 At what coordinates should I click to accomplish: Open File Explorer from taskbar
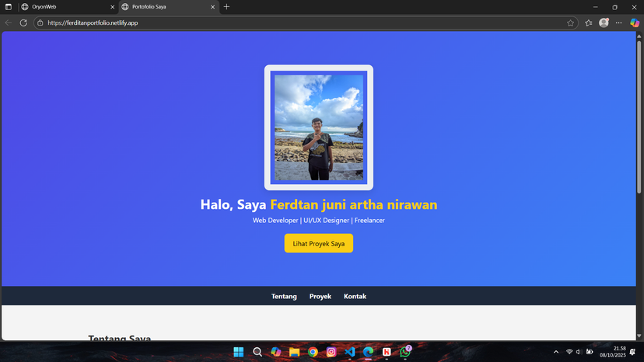pos(295,352)
